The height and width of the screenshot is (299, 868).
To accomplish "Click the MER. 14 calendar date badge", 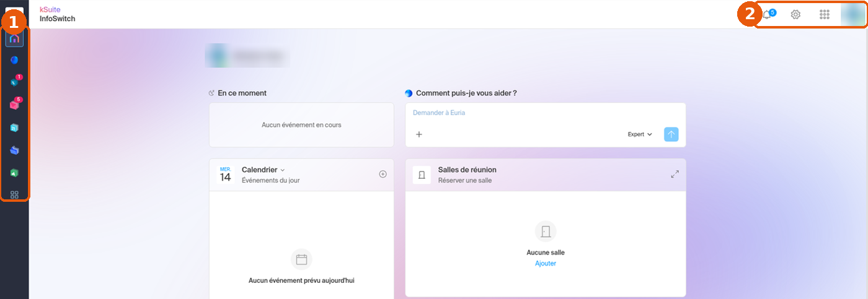I will (225, 174).
